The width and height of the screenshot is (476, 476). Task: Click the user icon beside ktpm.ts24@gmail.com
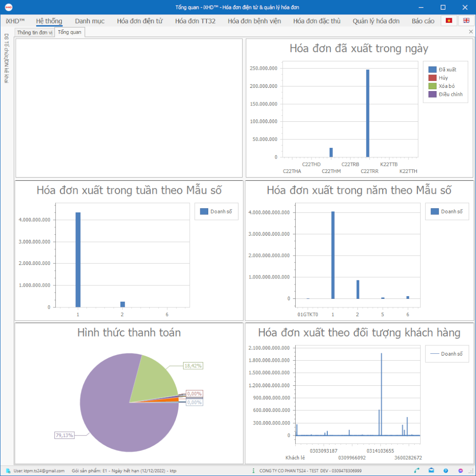8,471
